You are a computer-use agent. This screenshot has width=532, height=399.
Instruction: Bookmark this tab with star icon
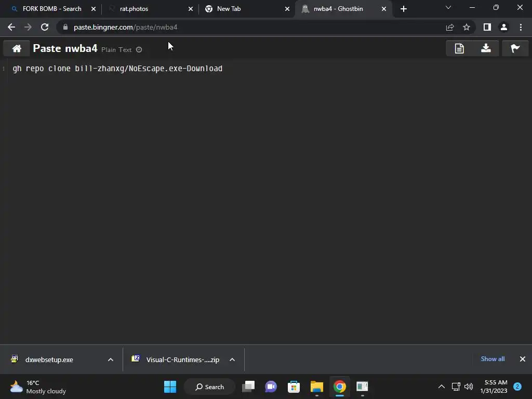pyautogui.click(x=467, y=27)
